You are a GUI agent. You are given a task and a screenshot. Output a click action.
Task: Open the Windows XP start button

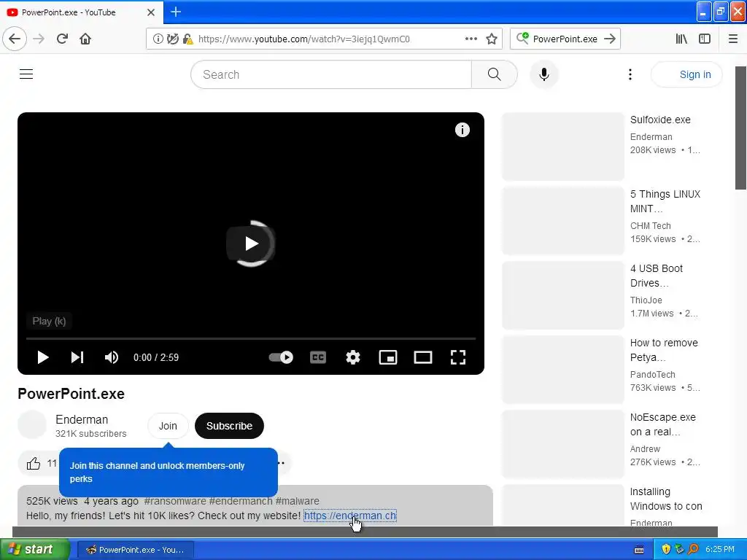pyautogui.click(x=35, y=550)
